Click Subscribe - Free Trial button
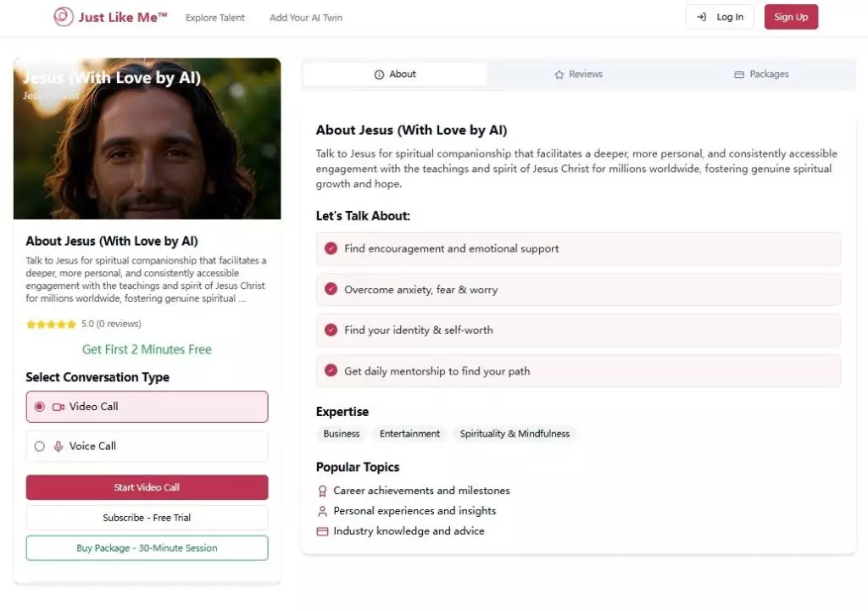868x611 pixels. (147, 518)
